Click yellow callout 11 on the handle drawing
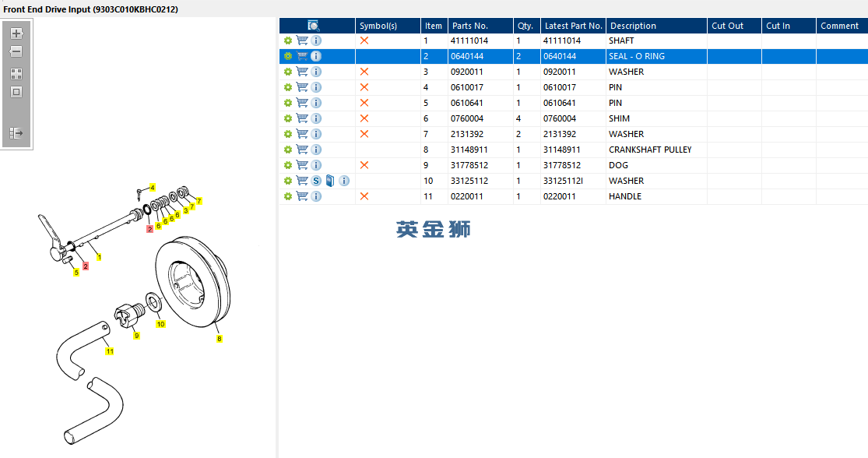 (x=110, y=351)
